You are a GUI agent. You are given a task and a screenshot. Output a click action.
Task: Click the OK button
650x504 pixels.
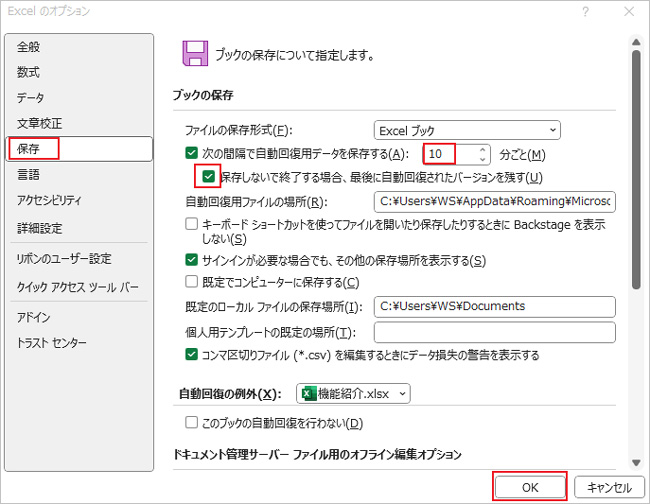click(x=530, y=487)
